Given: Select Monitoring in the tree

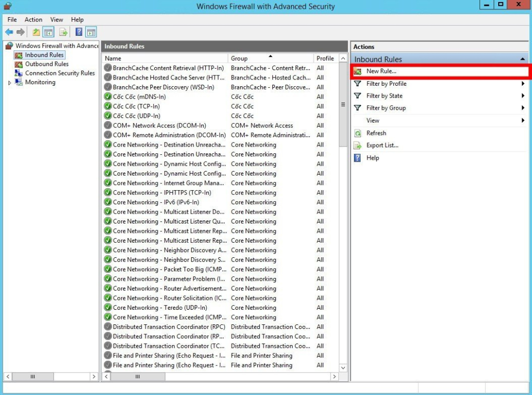Looking at the screenshot, I should point(40,82).
